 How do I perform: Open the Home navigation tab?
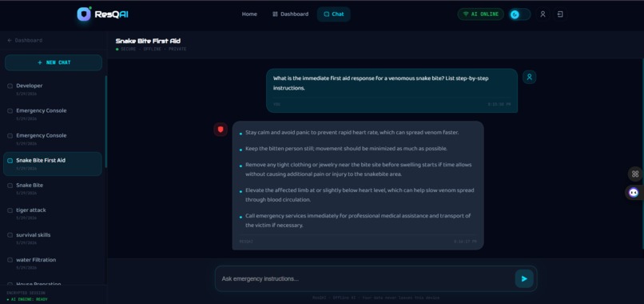(249, 14)
